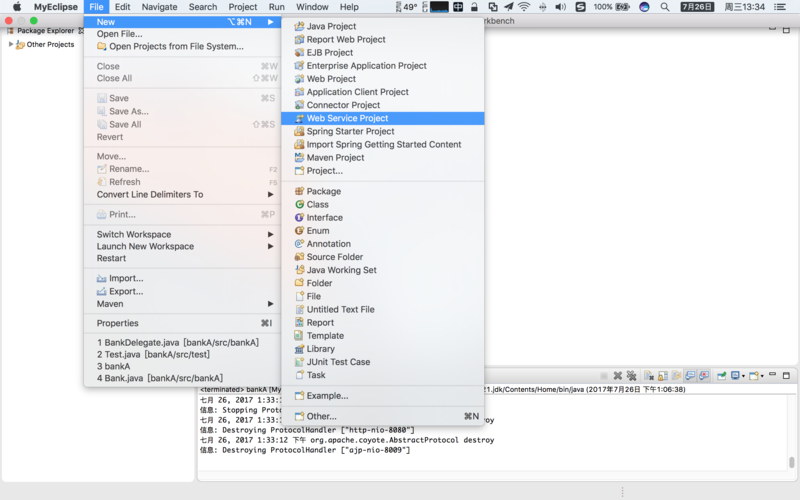Open the Window menu
The image size is (800, 500).
(312, 7)
